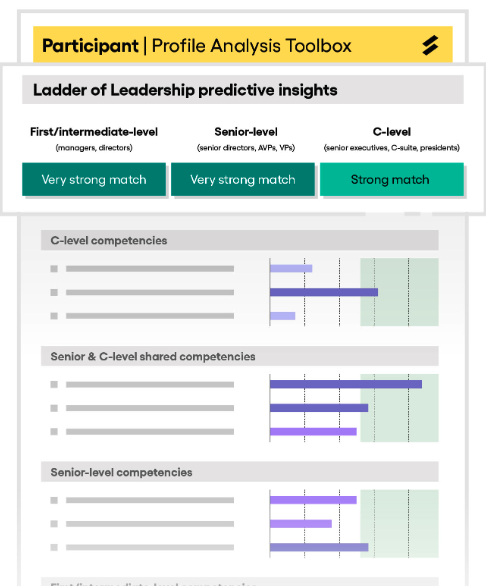The width and height of the screenshot is (486, 586).
Task: Click the lightning-bolt logo in the yellow header
Action: tap(430, 46)
